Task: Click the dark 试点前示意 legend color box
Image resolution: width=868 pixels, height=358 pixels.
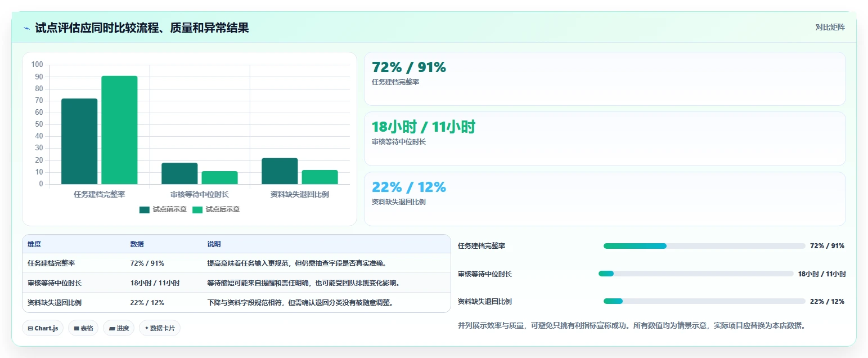Action: coord(145,209)
